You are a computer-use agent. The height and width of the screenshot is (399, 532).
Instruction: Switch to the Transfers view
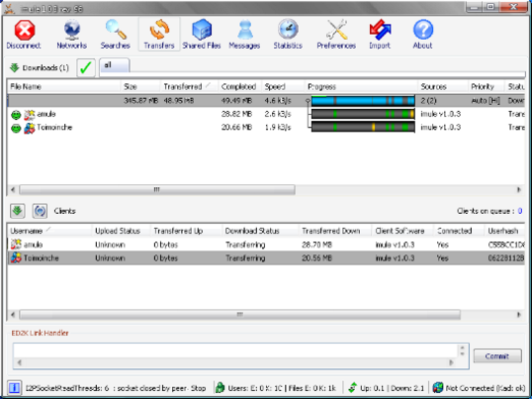[159, 35]
